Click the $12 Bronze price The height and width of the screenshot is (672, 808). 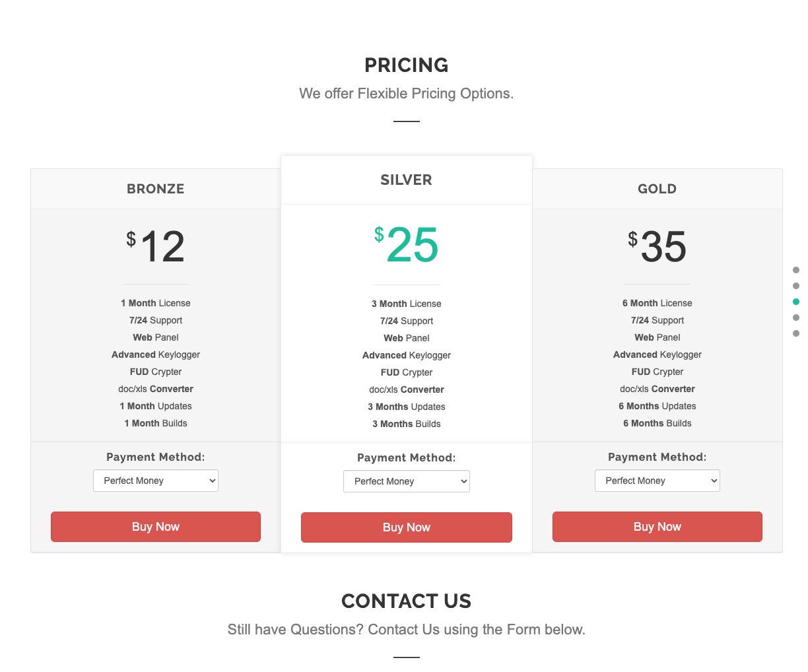[x=156, y=247]
